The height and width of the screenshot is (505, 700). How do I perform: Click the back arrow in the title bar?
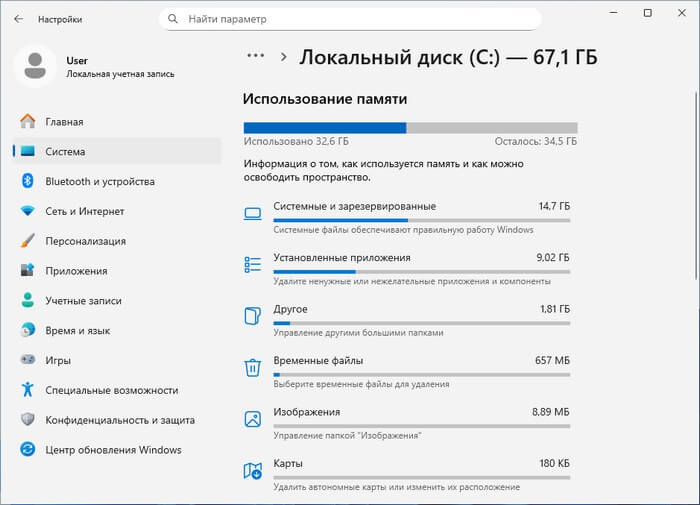click(17, 19)
